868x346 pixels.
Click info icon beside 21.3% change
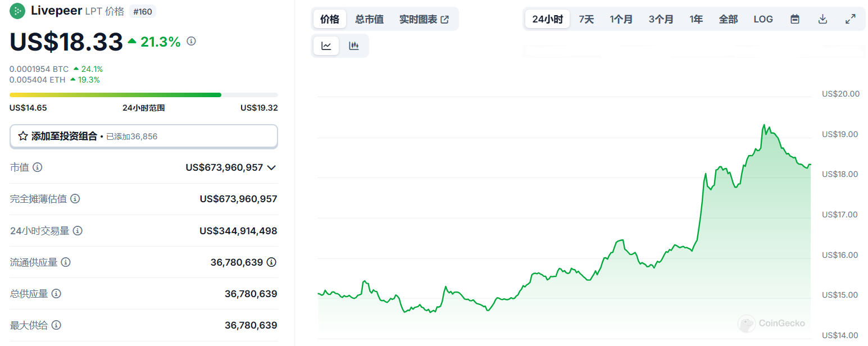point(191,41)
